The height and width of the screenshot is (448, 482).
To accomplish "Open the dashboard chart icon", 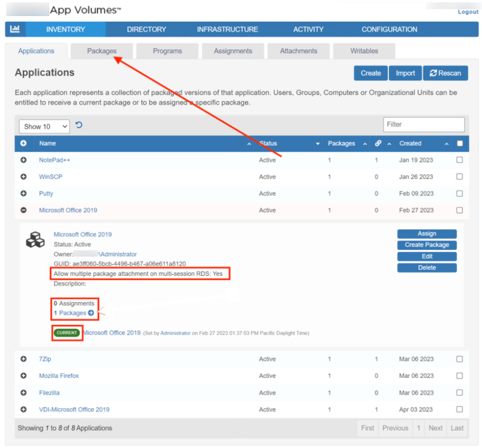I will (x=15, y=29).
